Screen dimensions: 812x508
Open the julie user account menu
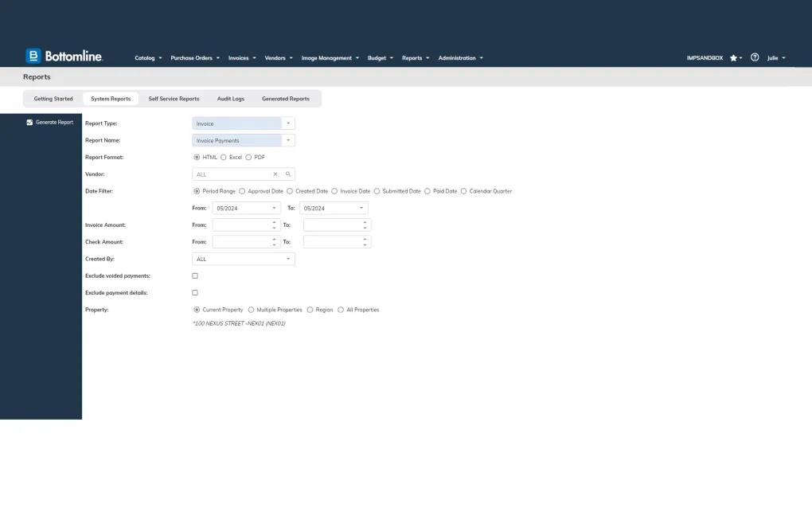click(775, 58)
